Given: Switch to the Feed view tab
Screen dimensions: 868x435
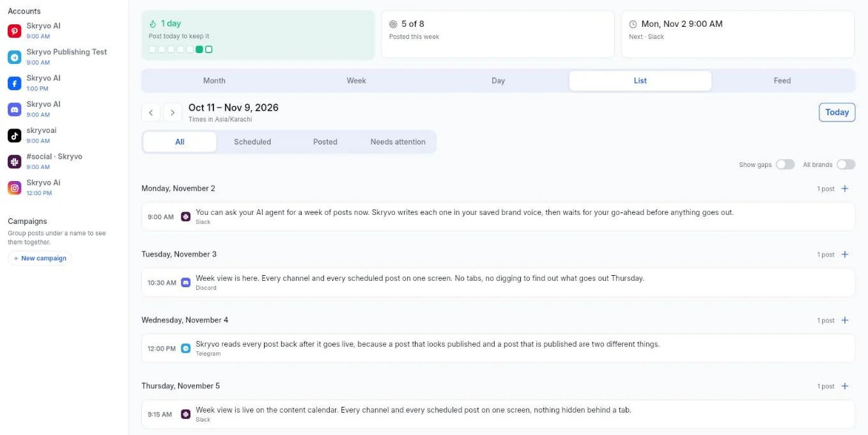Looking at the screenshot, I should [x=782, y=81].
